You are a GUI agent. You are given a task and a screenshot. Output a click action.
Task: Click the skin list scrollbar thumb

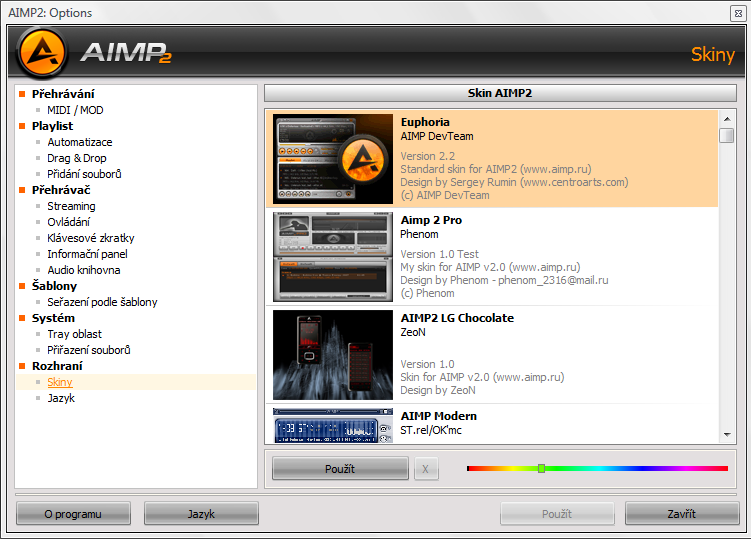click(727, 136)
